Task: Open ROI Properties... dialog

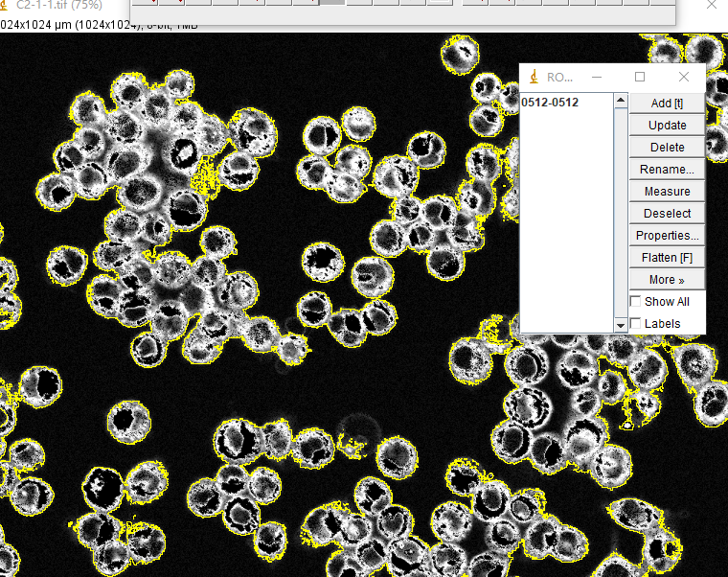Action: tap(667, 236)
